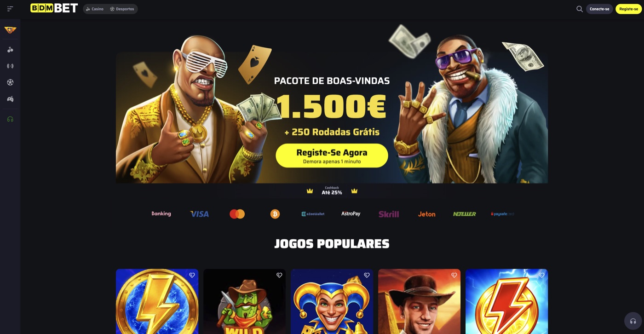Open live casino broadcast icon in sidebar
644x334 pixels.
(10, 66)
